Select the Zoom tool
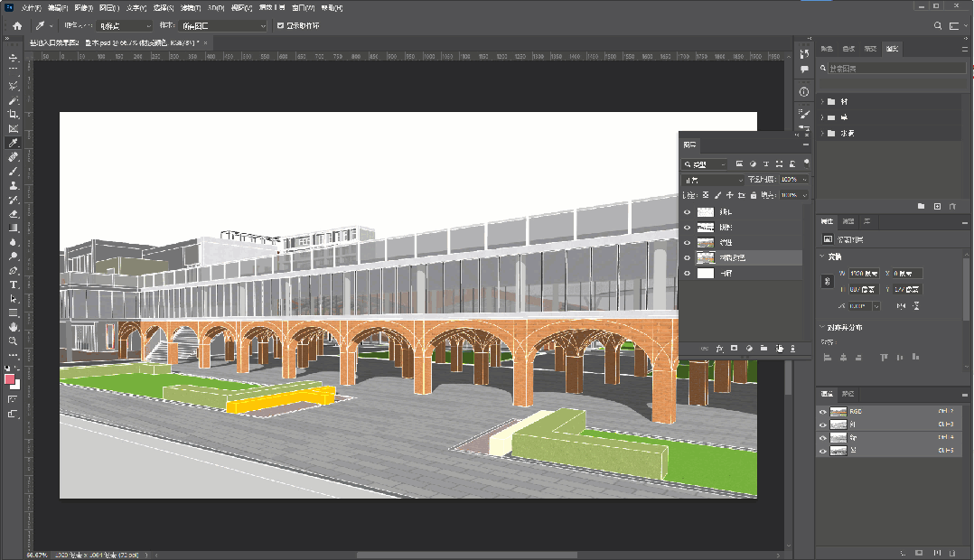974x560 pixels. pyautogui.click(x=14, y=341)
